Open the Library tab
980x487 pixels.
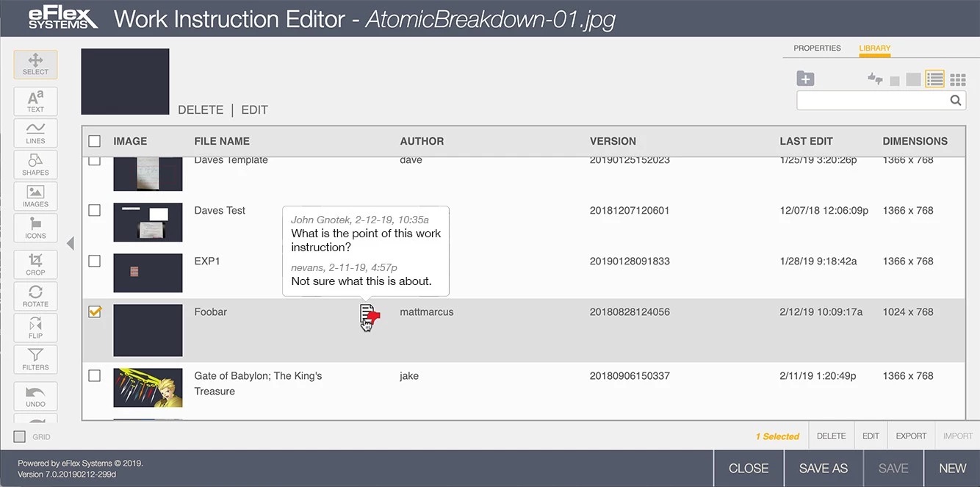[x=874, y=48]
